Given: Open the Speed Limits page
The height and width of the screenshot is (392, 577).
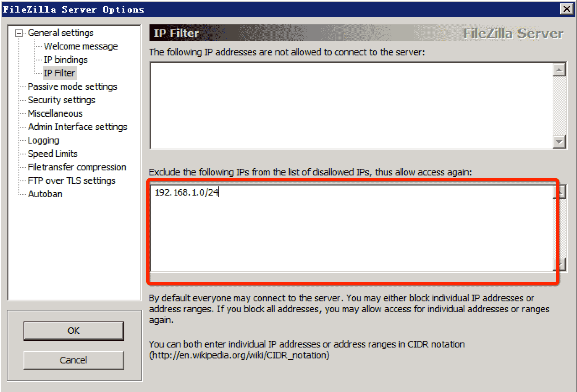Looking at the screenshot, I should click(x=52, y=154).
